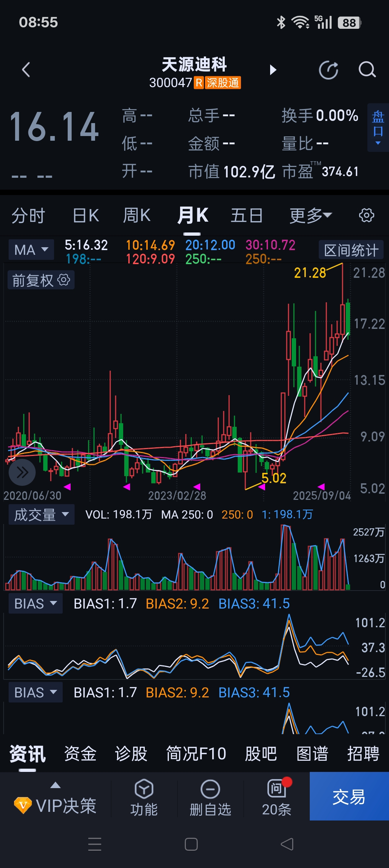Tap VOL: 198.1万 volume readout
Image resolution: width=389 pixels, height=868 pixels.
[x=119, y=515]
